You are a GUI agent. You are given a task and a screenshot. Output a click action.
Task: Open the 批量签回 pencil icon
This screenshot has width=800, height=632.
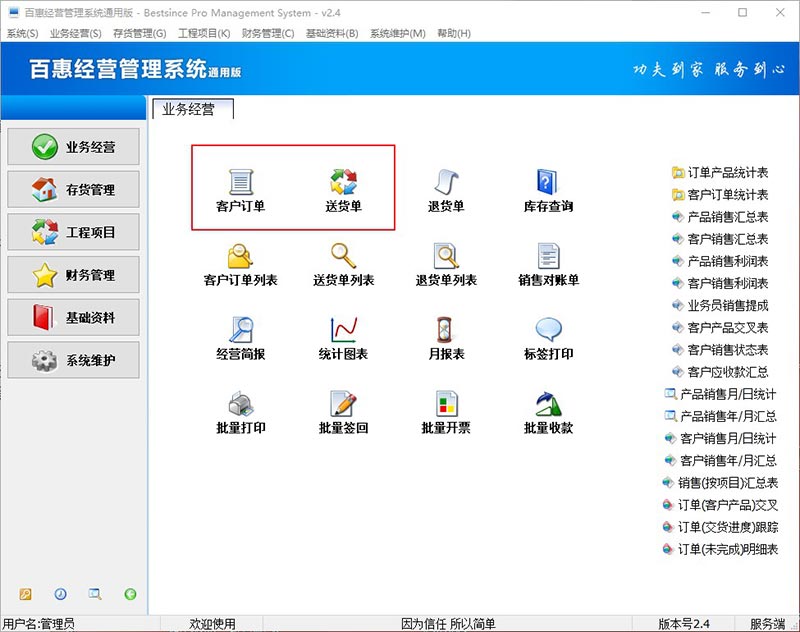pos(343,403)
